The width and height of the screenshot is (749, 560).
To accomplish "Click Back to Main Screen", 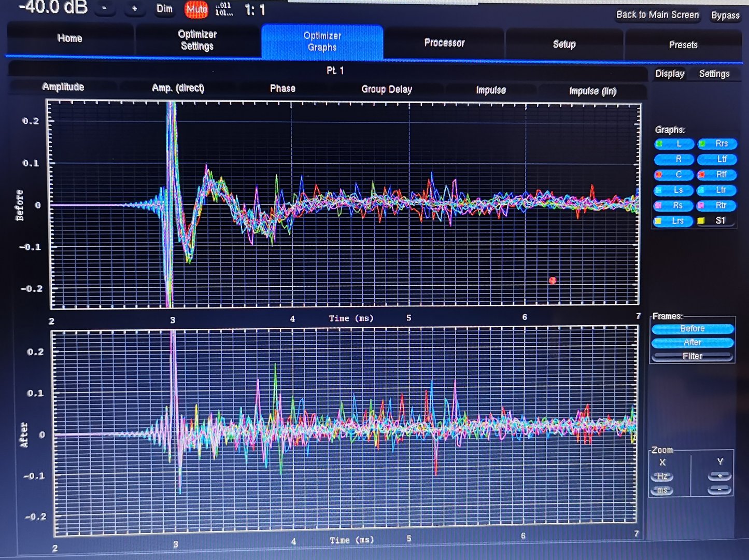I will pos(657,15).
